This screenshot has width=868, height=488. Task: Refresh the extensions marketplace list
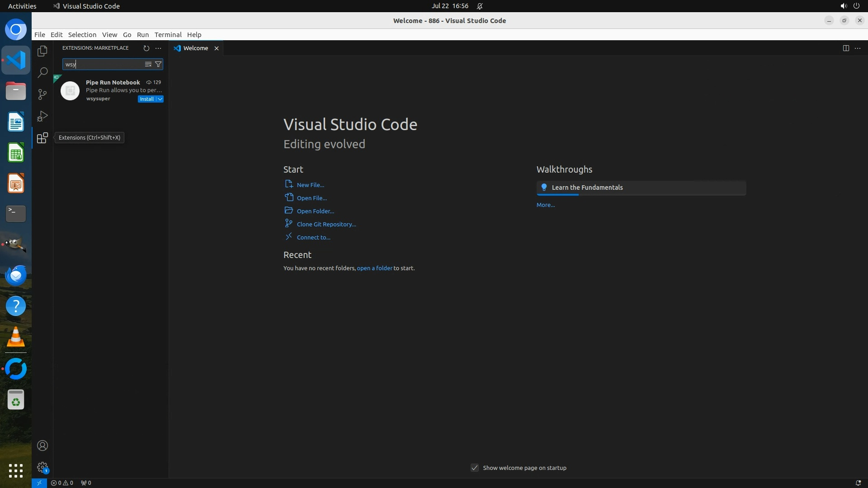pyautogui.click(x=146, y=48)
